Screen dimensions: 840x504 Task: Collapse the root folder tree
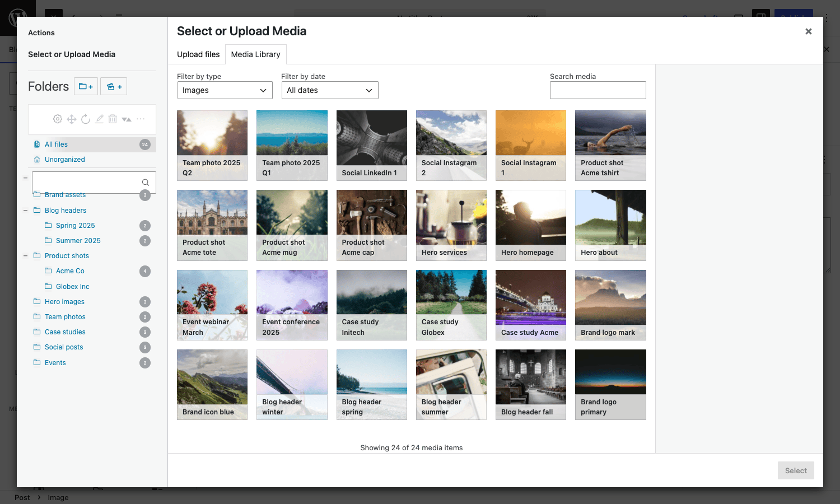coord(25,178)
